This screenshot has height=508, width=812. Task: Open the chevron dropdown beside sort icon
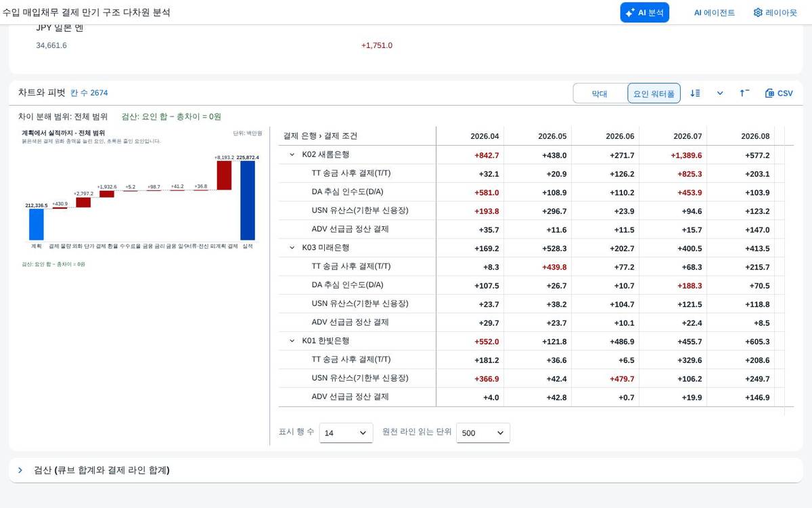point(720,93)
